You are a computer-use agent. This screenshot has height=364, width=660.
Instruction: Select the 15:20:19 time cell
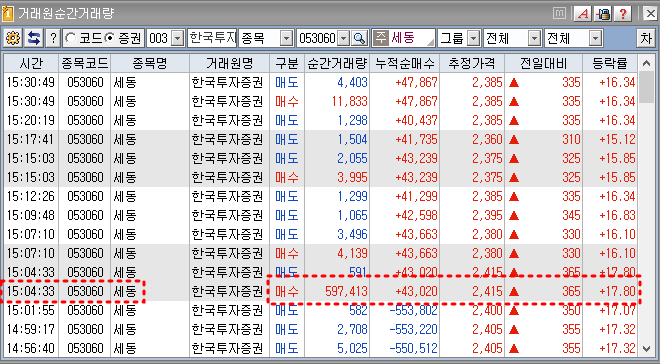[x=31, y=120]
